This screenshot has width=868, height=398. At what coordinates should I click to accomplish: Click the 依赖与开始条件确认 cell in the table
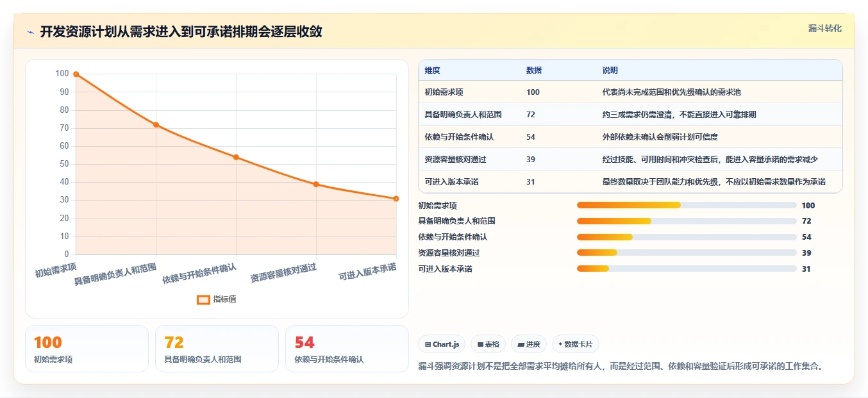point(459,137)
